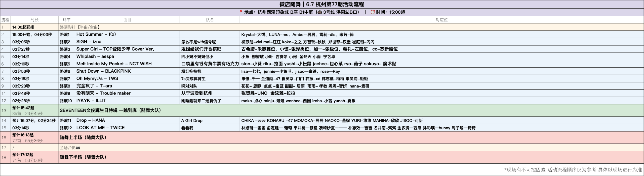Click positions cell '张贤胜–UNO 金泫雅–拉拉'
The height and width of the screenshot is (176, 644).
click(x=442, y=93)
